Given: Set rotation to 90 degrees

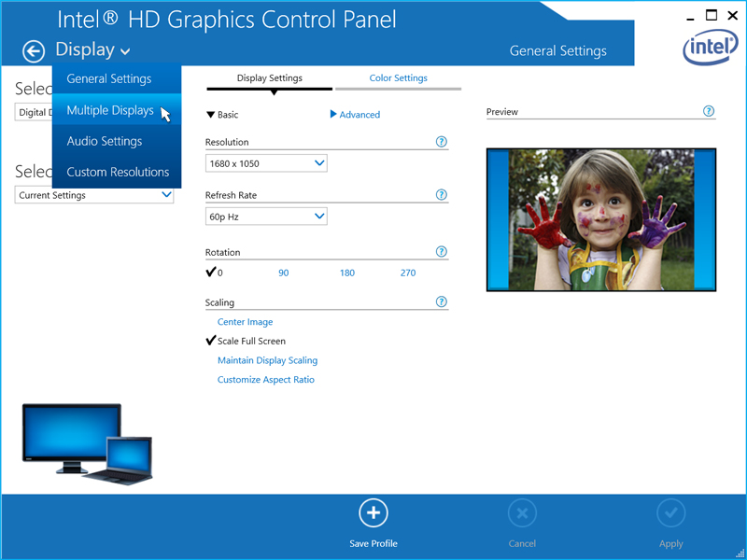Looking at the screenshot, I should tap(284, 273).
